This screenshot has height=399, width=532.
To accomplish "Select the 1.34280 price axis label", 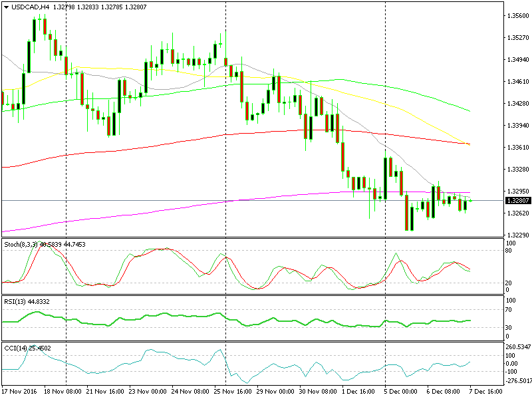I will (x=518, y=104).
